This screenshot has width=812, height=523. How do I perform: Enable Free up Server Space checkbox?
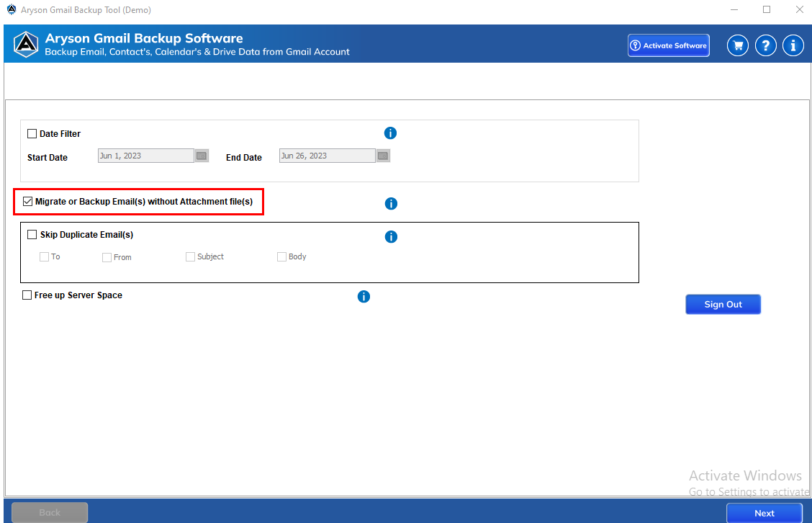(27, 295)
